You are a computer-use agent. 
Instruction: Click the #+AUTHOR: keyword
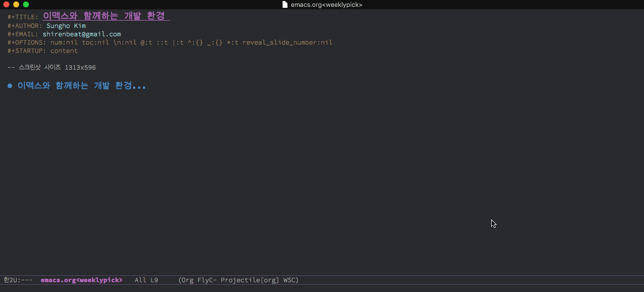point(25,25)
